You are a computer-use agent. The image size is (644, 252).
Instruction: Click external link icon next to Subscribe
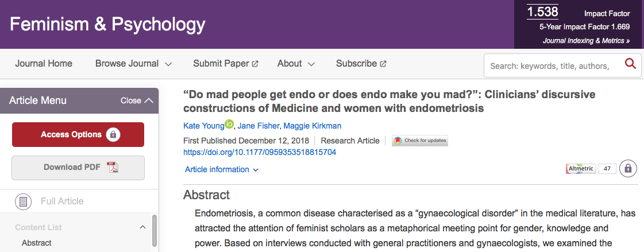(383, 64)
